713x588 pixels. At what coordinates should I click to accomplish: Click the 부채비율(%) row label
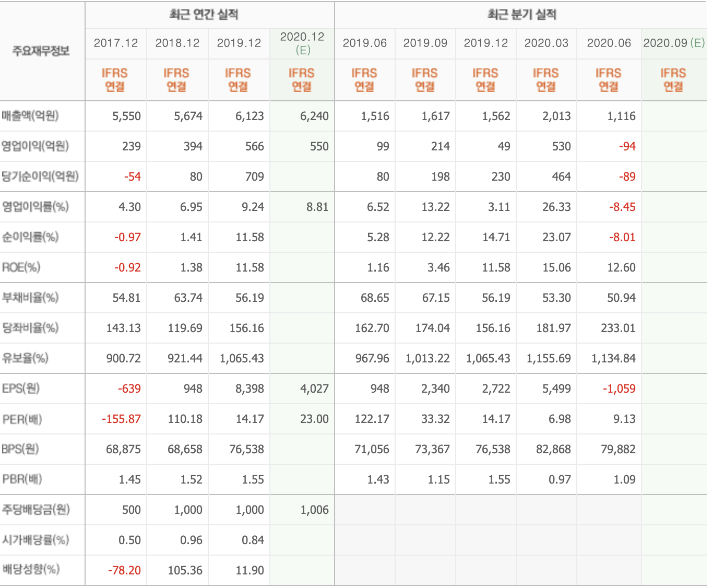coord(30,298)
